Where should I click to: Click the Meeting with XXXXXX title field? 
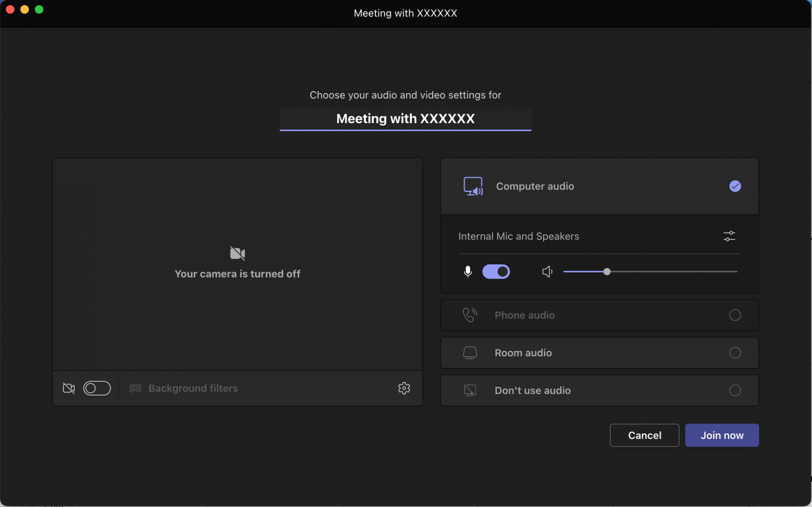pyautogui.click(x=405, y=118)
